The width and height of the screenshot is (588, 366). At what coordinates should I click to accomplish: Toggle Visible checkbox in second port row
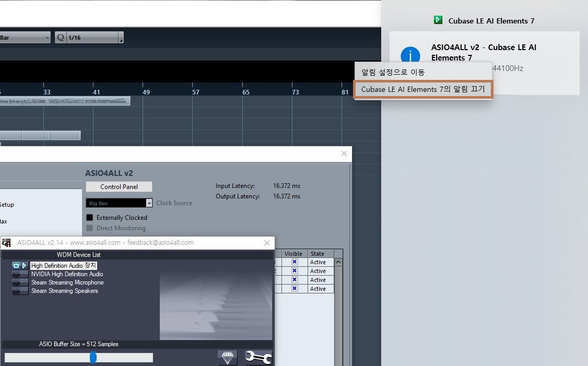295,271
